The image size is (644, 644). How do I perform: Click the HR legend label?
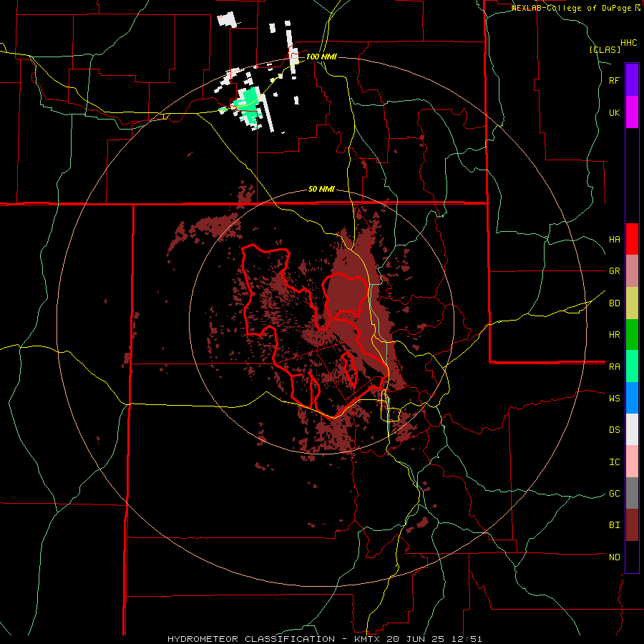614,335
